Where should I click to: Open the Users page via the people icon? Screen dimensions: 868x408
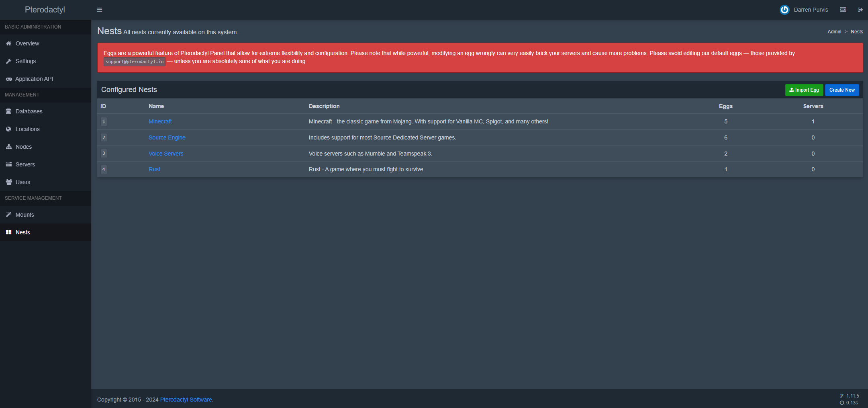click(x=9, y=182)
